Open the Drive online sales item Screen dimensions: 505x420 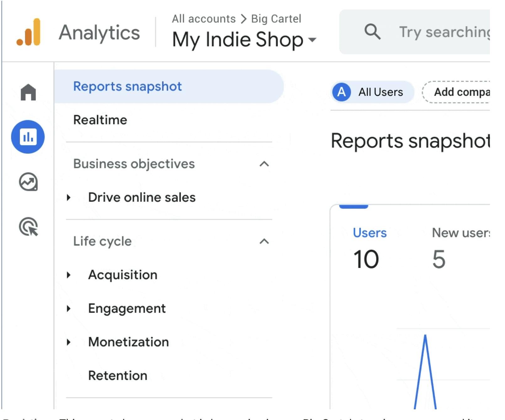click(x=142, y=197)
